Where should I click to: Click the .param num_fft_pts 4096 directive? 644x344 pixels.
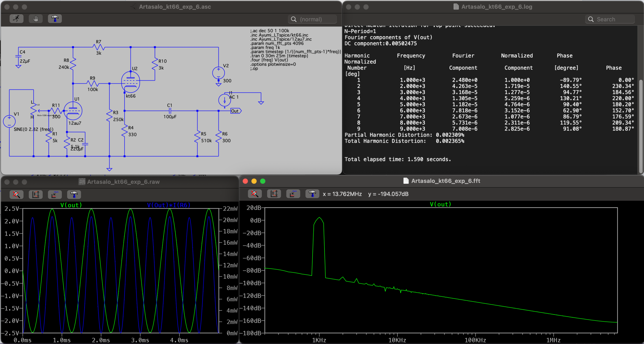(x=277, y=43)
